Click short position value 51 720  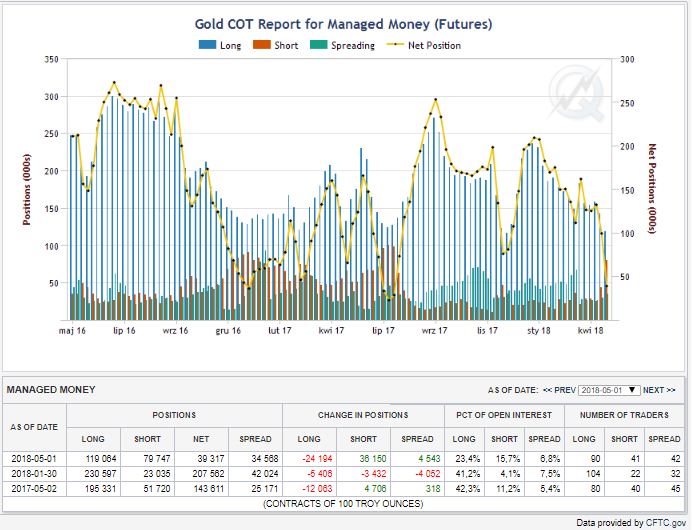click(157, 489)
